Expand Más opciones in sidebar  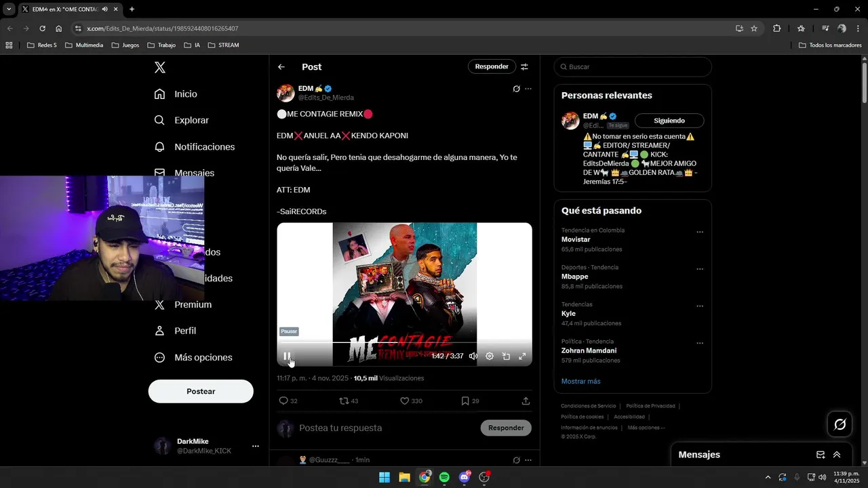193,357
